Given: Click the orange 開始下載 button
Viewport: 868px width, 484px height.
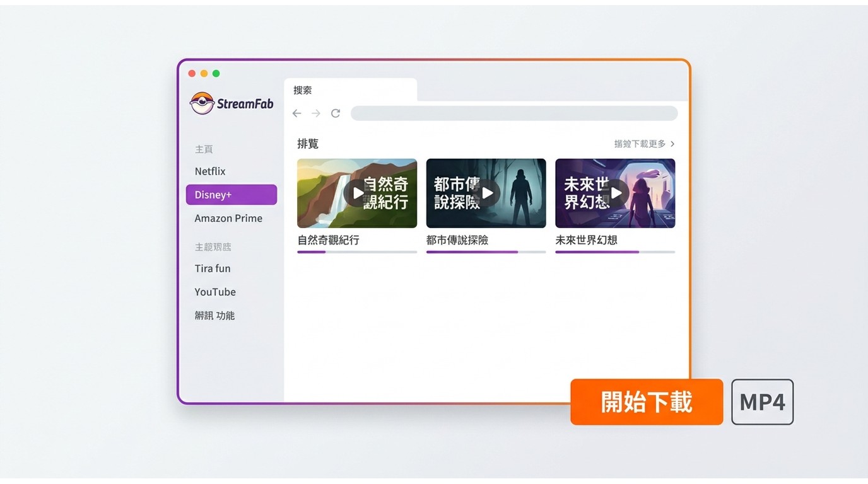Looking at the screenshot, I should tap(647, 402).
